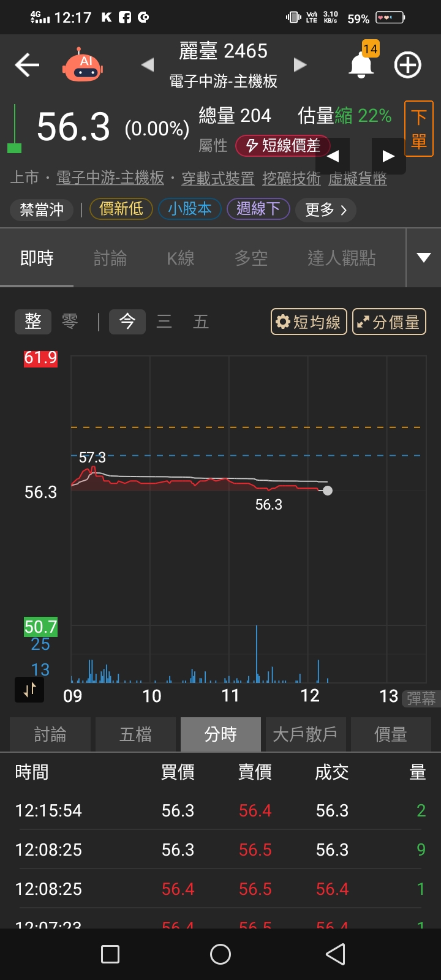Tap 估量縮 22% estimate text
The width and height of the screenshot is (441, 980).
pyautogui.click(x=345, y=115)
